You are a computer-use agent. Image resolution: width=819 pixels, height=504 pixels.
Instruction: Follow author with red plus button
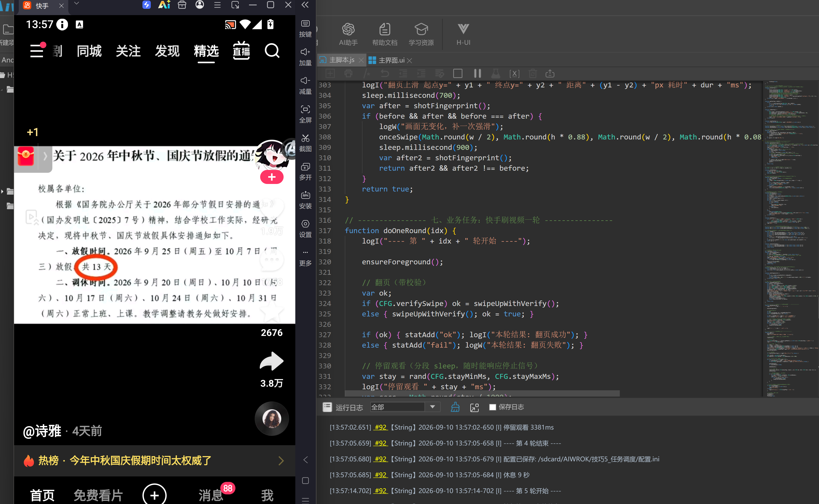coord(272,177)
